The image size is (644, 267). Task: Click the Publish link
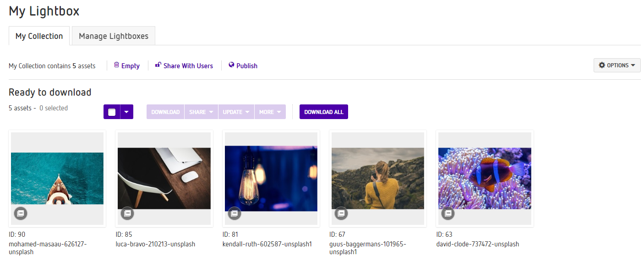click(x=247, y=66)
